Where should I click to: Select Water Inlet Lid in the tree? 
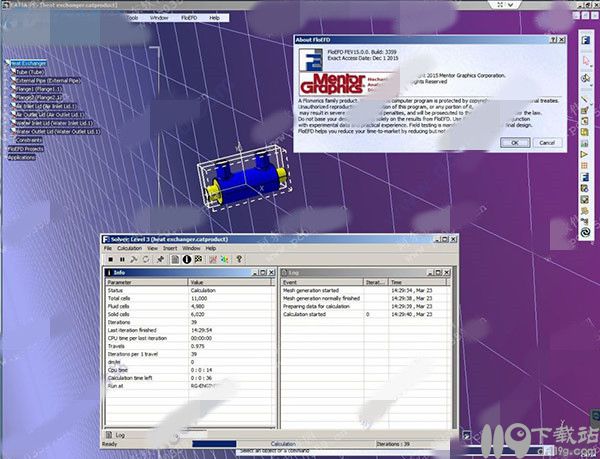pos(52,123)
